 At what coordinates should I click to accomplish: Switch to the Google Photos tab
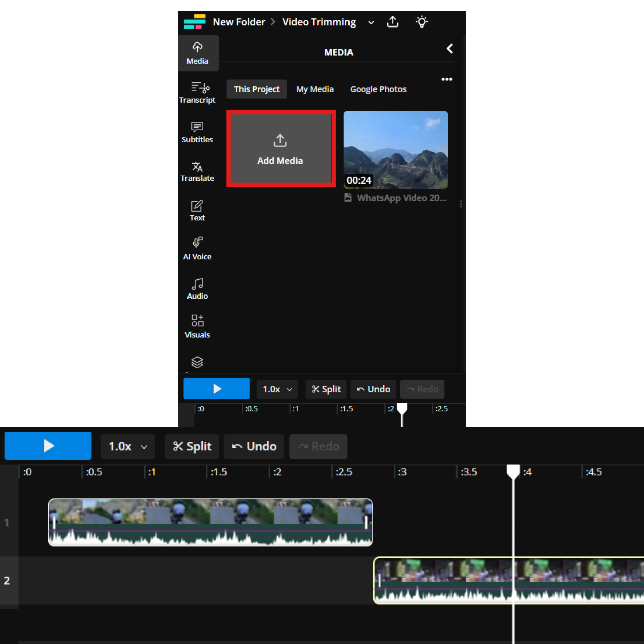pos(378,89)
